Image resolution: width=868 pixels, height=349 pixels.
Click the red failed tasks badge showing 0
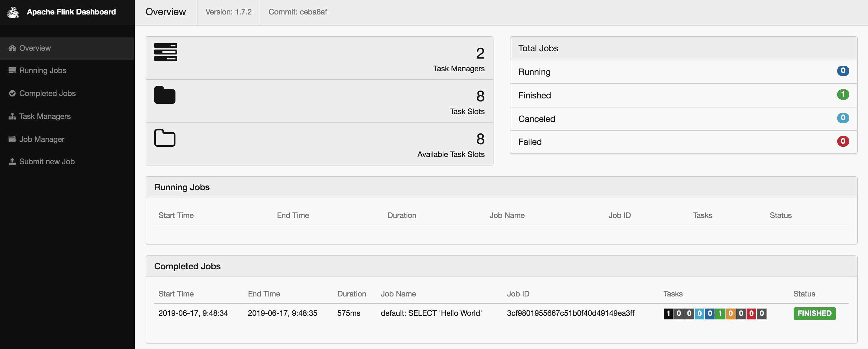751,314
